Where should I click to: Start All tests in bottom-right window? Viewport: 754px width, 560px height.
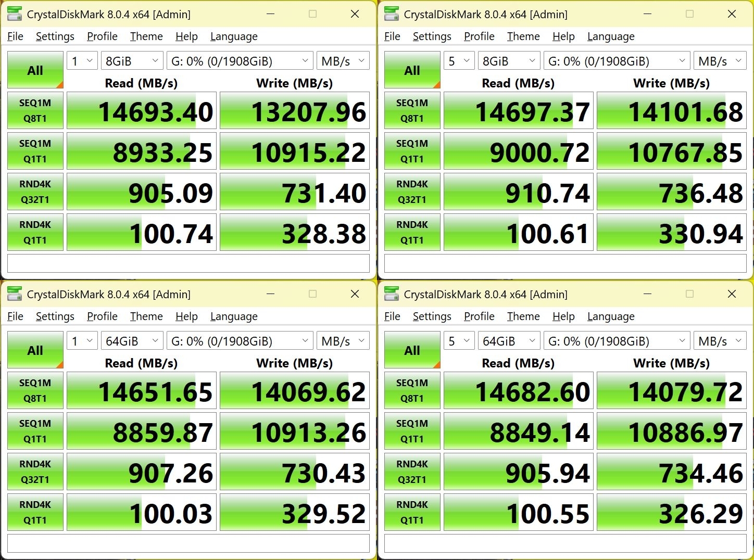pos(412,350)
